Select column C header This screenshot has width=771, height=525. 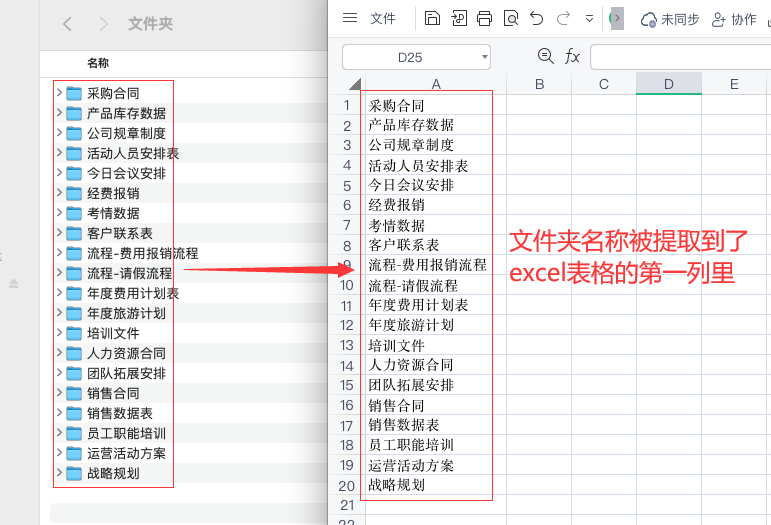pyautogui.click(x=604, y=84)
